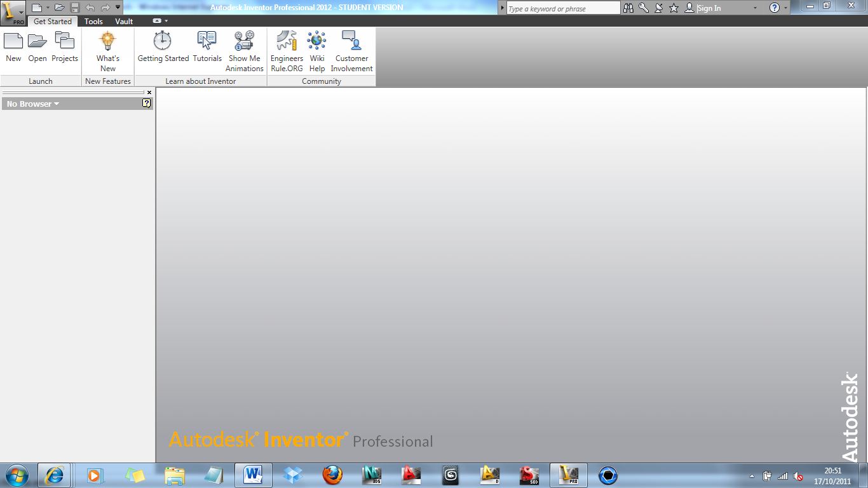Open Customer Involvement program icon
This screenshot has height=488, width=868.
coord(351,41)
